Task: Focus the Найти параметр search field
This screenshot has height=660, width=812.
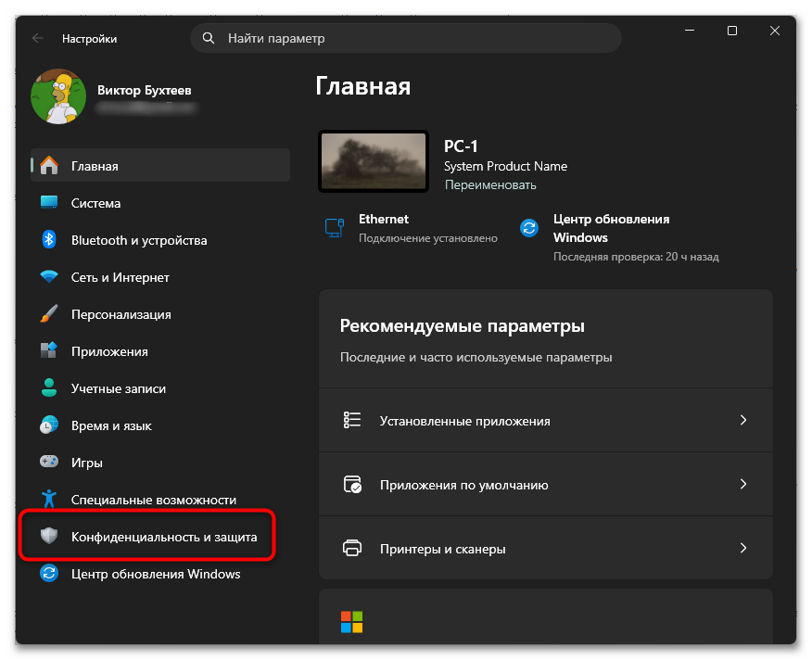Action: click(406, 38)
